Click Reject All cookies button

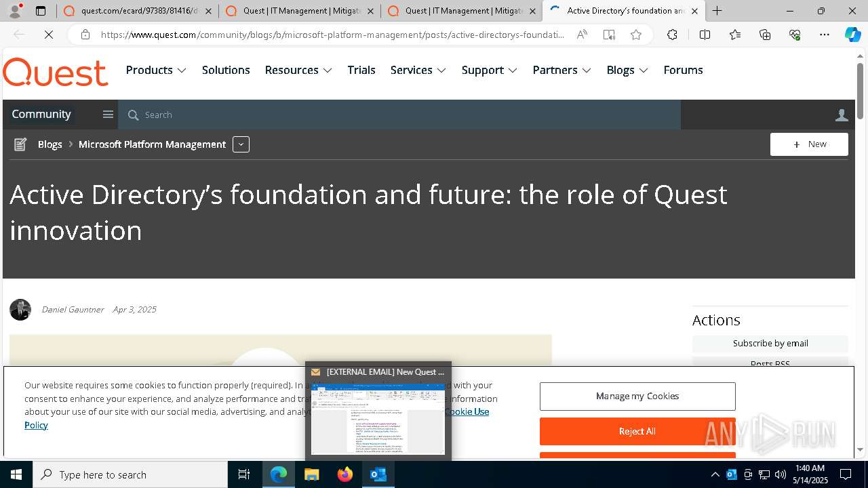coord(637,431)
